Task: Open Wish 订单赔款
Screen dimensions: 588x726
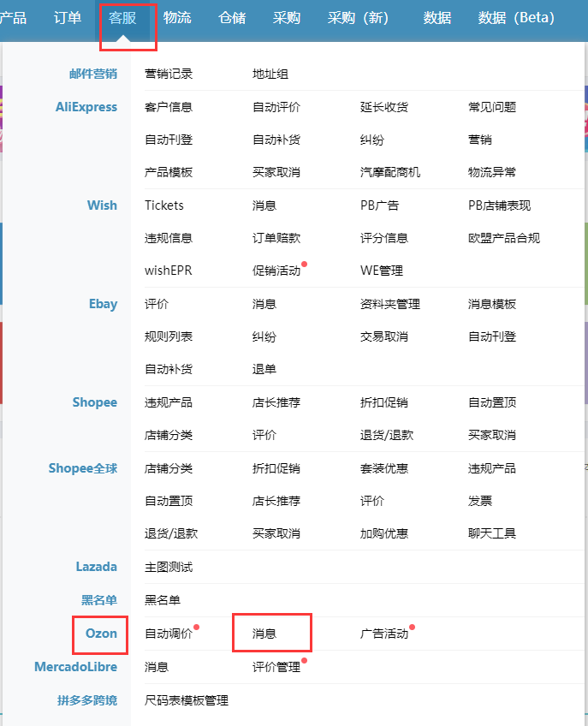Action: pos(276,238)
